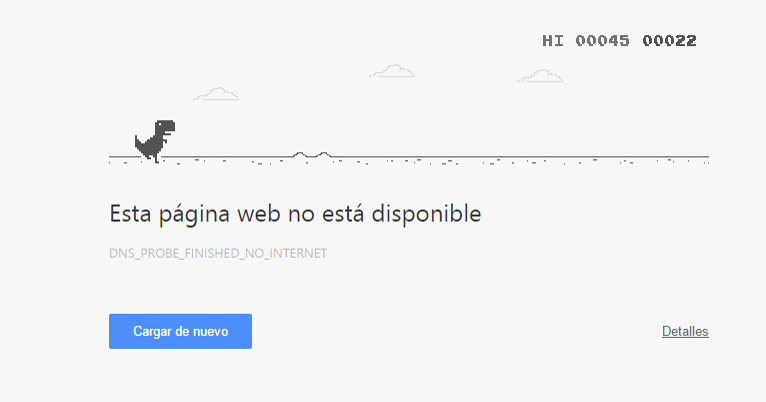Click the NO_INTERNET part of error code
This screenshot has width=766, height=402.
point(289,254)
